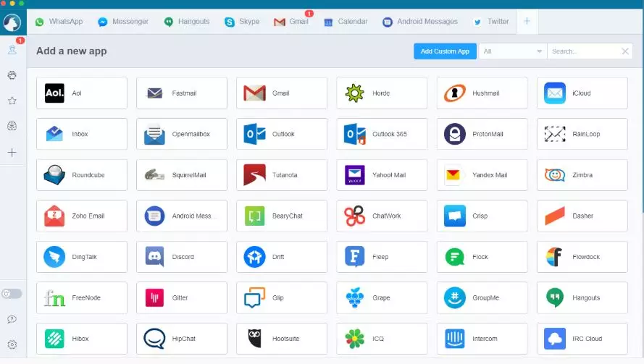Add the Hootsuite owl icon app
The height and width of the screenshot is (364, 644).
254,339
